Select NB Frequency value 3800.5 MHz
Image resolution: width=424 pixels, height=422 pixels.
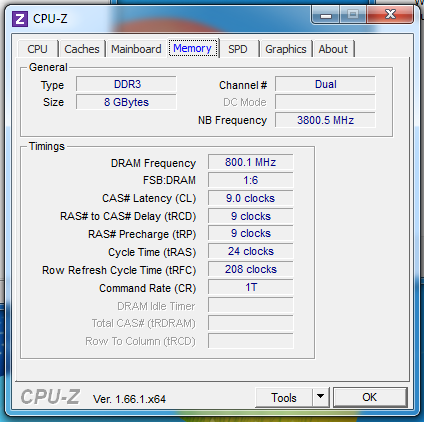click(x=325, y=120)
